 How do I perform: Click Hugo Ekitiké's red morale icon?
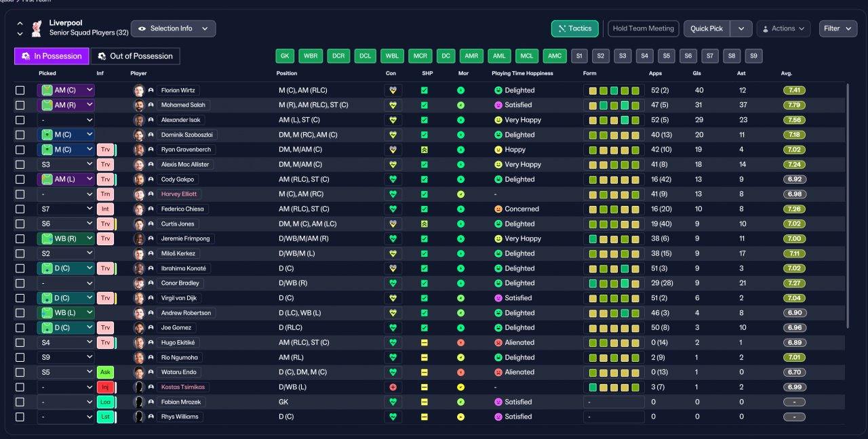(x=461, y=343)
